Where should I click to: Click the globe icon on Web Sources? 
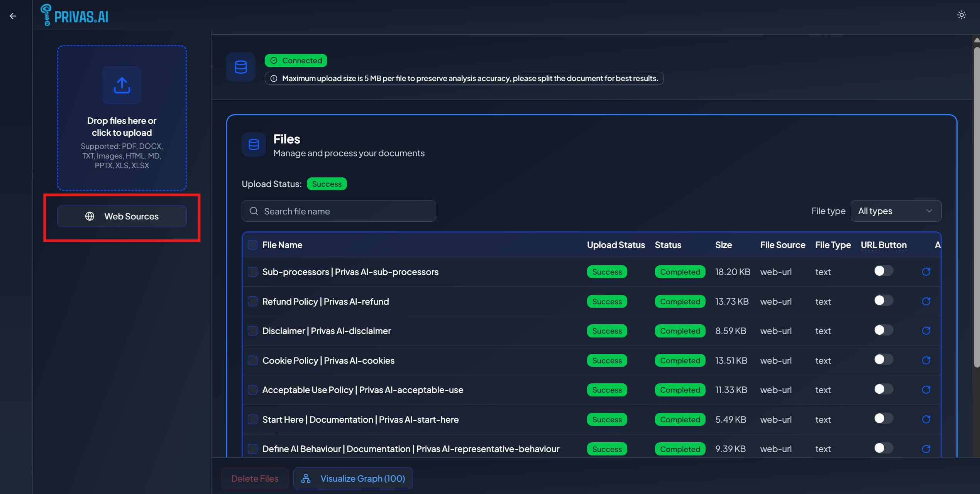90,216
